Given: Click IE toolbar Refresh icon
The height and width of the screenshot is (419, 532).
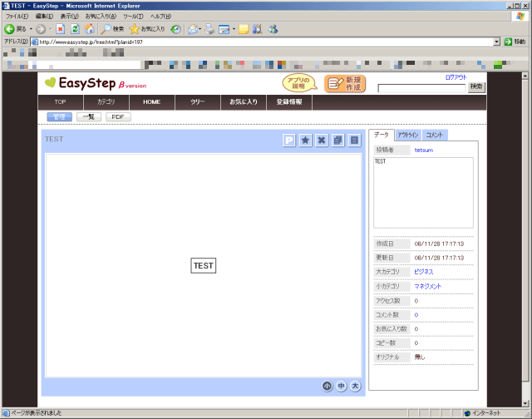Looking at the screenshot, I should click(x=74, y=29).
